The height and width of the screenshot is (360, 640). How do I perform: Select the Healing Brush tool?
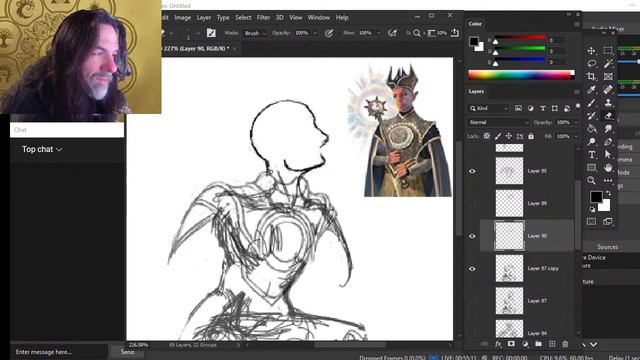click(x=608, y=89)
